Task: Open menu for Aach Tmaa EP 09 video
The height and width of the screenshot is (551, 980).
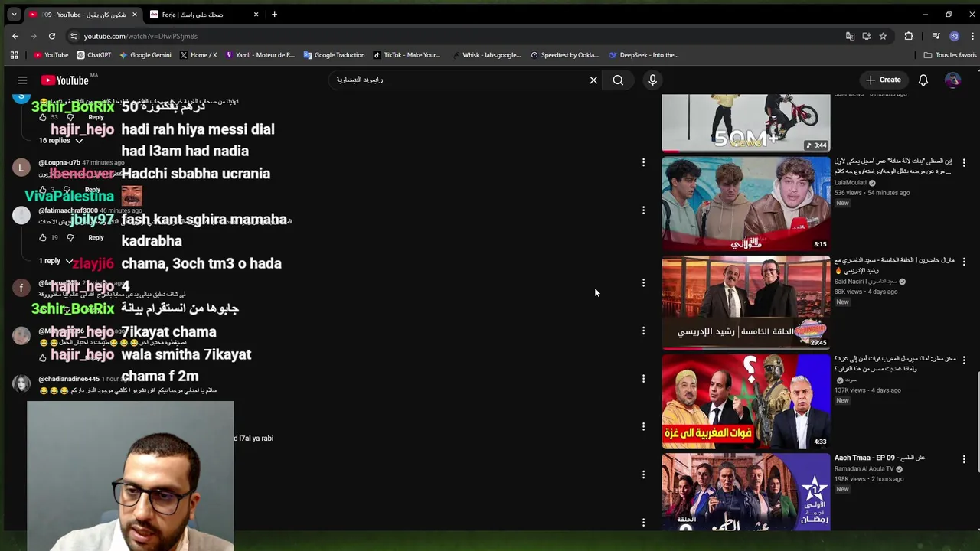Action: coord(964,459)
